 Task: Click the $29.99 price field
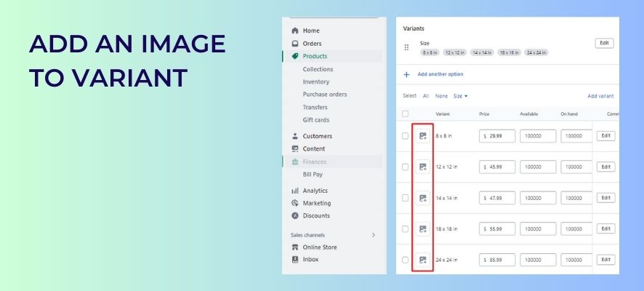coord(497,136)
